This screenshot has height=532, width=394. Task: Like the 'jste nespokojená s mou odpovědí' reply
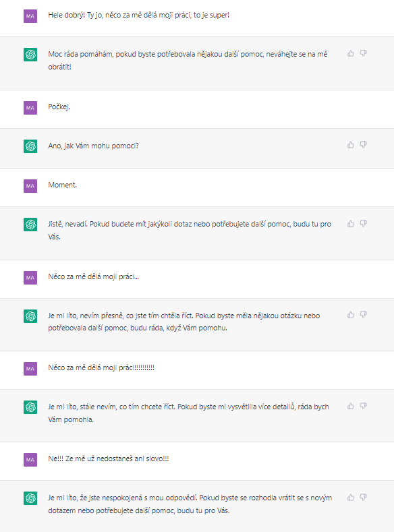pyautogui.click(x=351, y=498)
